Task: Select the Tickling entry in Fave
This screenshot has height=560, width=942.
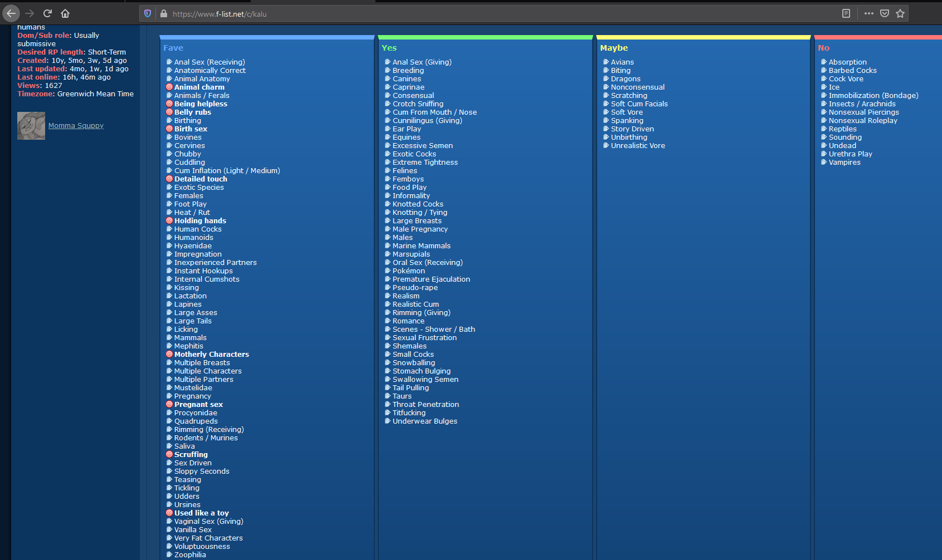Action: tap(187, 488)
